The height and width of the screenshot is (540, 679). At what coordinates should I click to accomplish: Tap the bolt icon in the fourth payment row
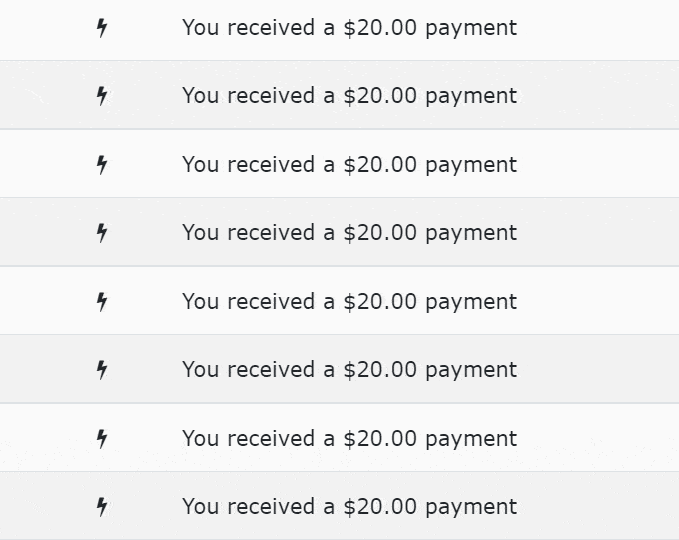pyautogui.click(x=102, y=233)
